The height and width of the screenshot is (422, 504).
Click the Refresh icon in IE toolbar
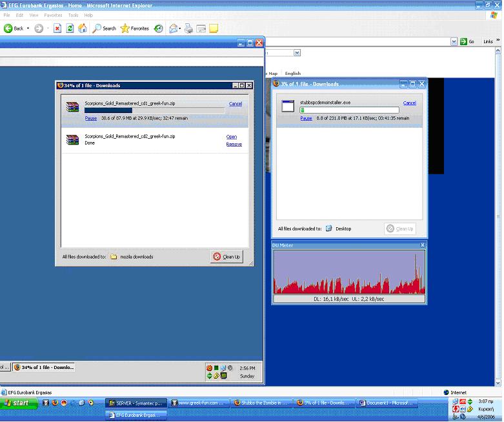(70, 28)
